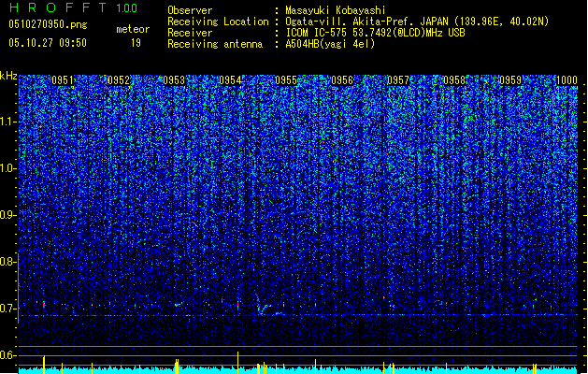Screen dimensions: 588x374
Task: Click the Receiving antenna label
Action: (215, 44)
